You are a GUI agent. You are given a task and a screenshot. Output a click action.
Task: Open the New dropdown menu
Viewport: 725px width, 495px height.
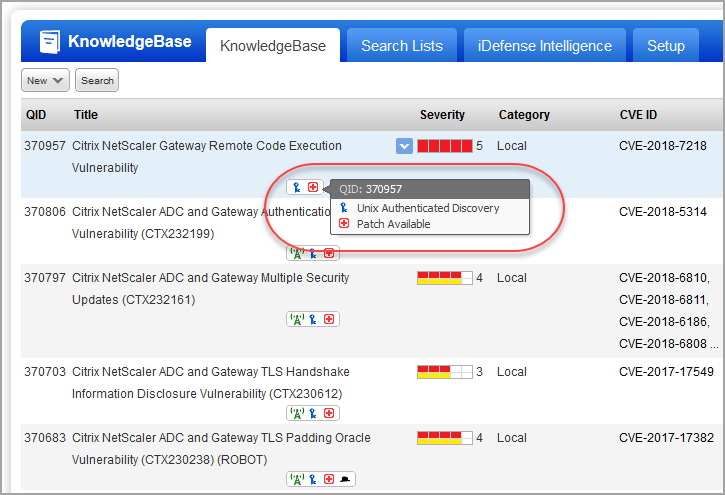click(x=45, y=80)
